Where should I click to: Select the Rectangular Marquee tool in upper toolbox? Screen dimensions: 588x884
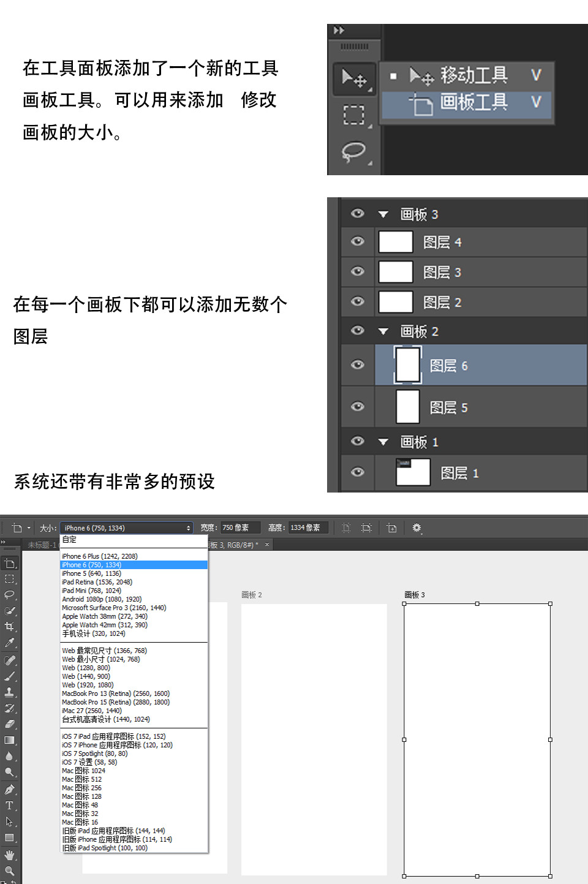tap(353, 115)
